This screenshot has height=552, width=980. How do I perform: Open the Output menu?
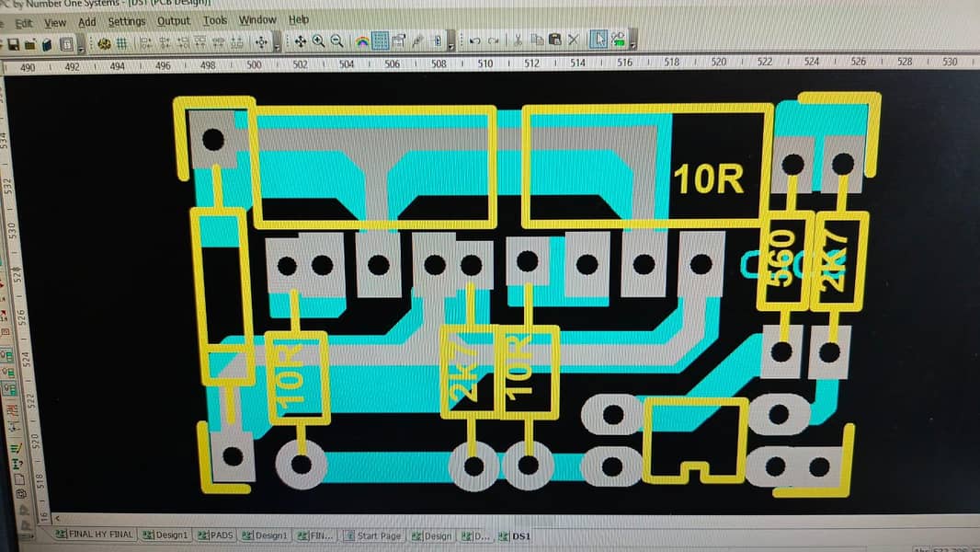(x=173, y=21)
